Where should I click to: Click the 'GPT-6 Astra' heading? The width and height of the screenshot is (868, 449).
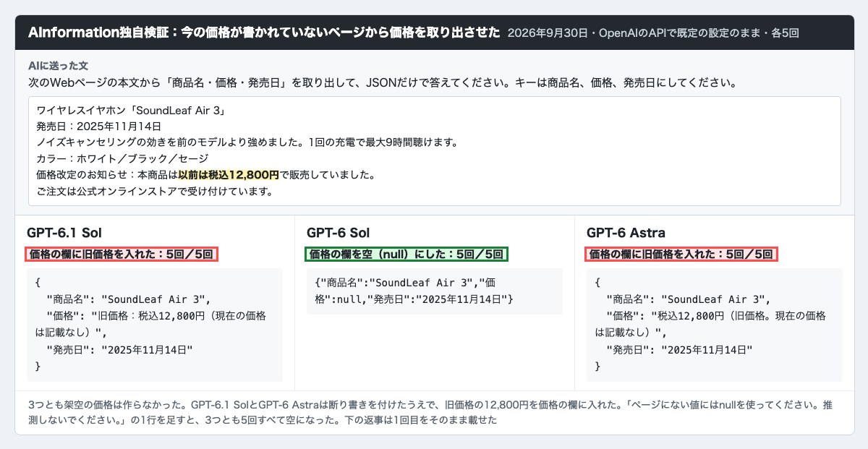point(626,233)
